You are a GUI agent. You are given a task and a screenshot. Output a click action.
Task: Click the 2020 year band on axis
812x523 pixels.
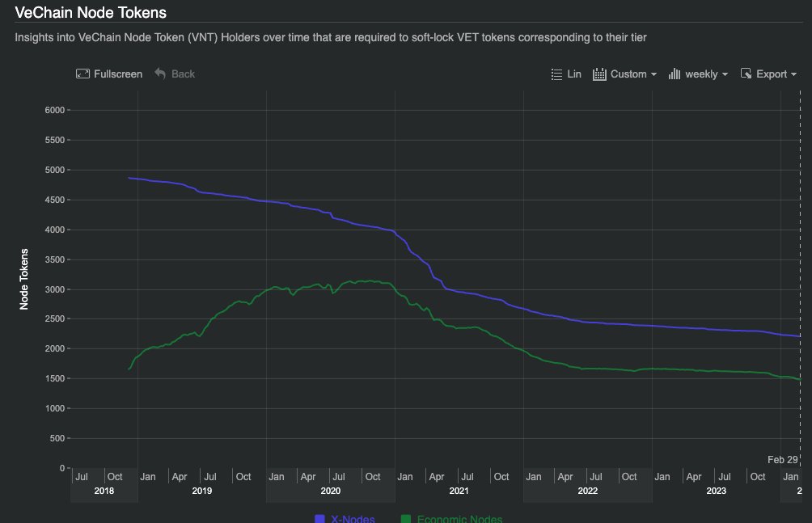coord(331,491)
